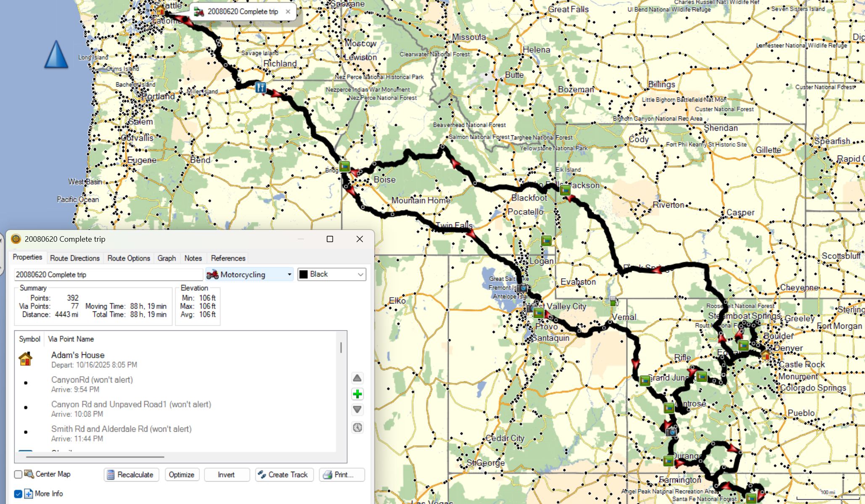Click the route name text field
This screenshot has height=504, width=865.
click(x=108, y=274)
